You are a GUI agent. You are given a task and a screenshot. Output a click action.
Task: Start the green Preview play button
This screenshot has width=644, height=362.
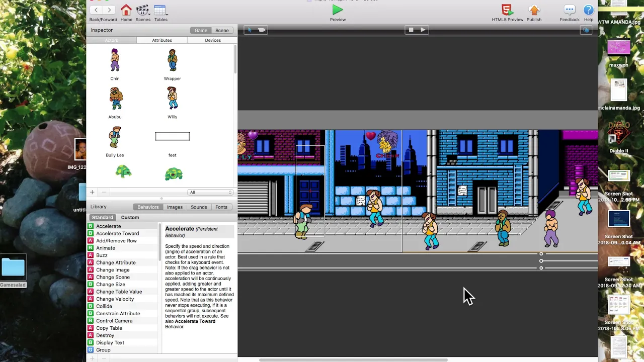[338, 10]
